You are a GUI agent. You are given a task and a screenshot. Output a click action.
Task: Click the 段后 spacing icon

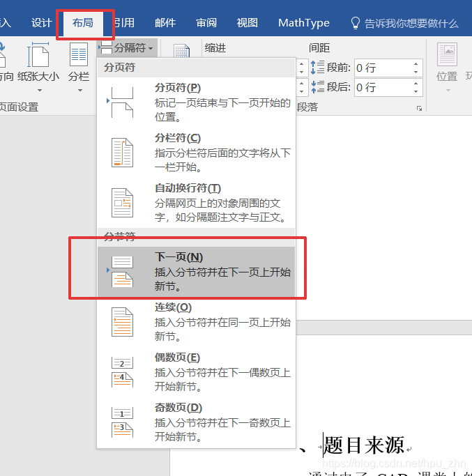tap(317, 87)
